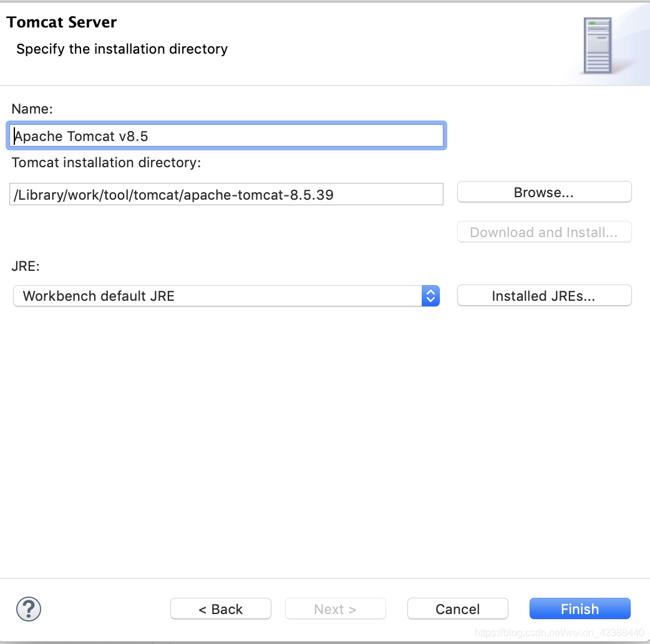Open the Browse dialog for the installation directory
650x644 pixels.
(x=543, y=192)
